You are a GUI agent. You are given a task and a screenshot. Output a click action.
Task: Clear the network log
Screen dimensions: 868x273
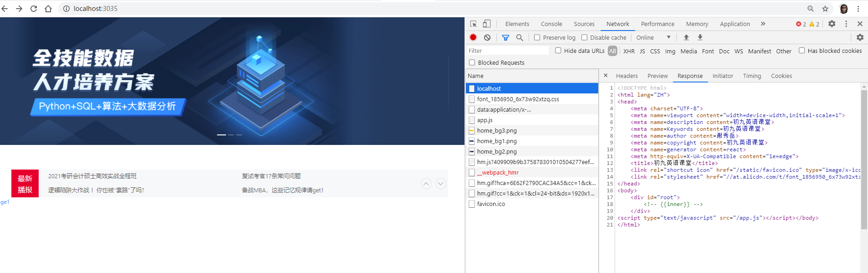point(487,37)
